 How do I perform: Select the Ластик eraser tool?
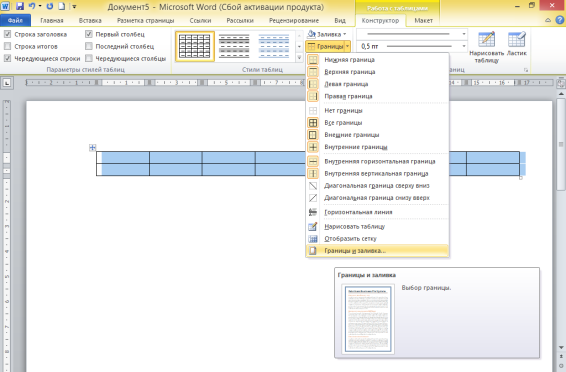tap(517, 44)
